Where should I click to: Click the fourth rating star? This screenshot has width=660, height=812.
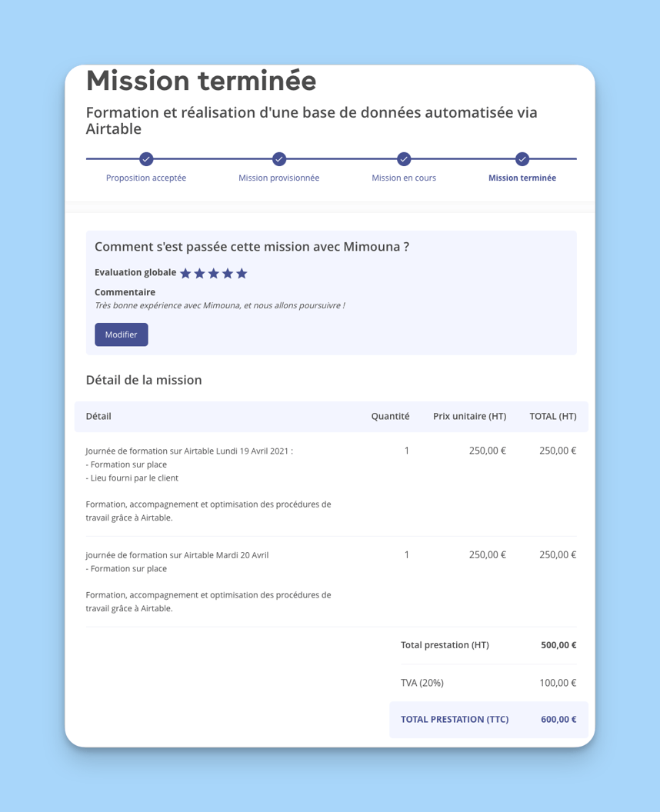pos(228,272)
